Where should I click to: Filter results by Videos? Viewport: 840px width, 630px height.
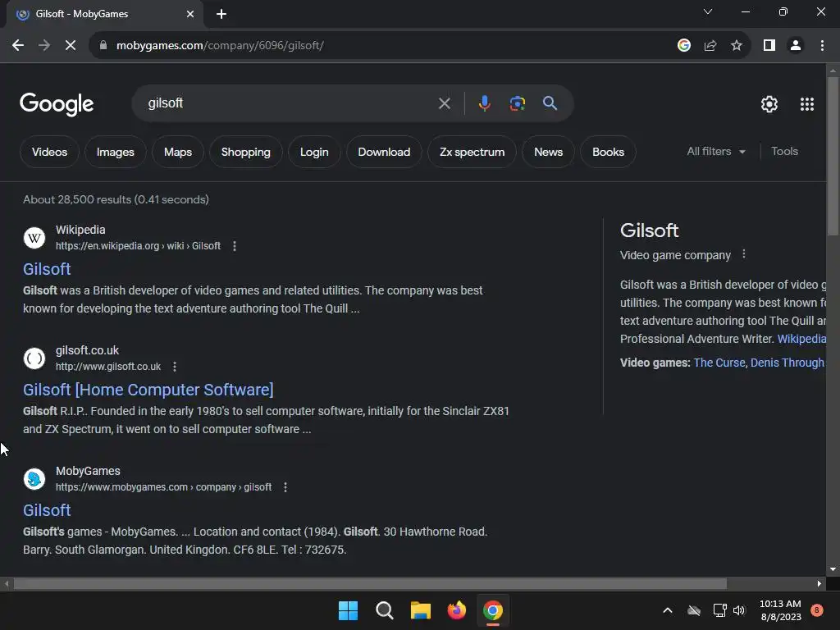(49, 152)
